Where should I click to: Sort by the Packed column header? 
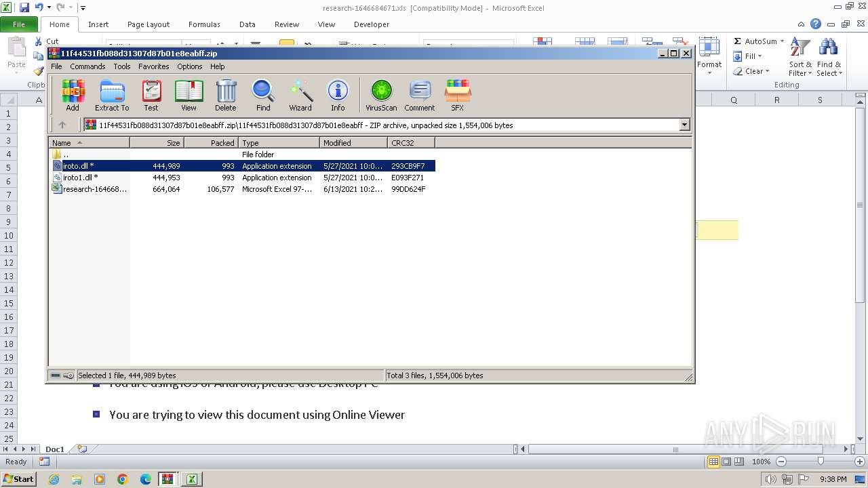click(x=211, y=143)
